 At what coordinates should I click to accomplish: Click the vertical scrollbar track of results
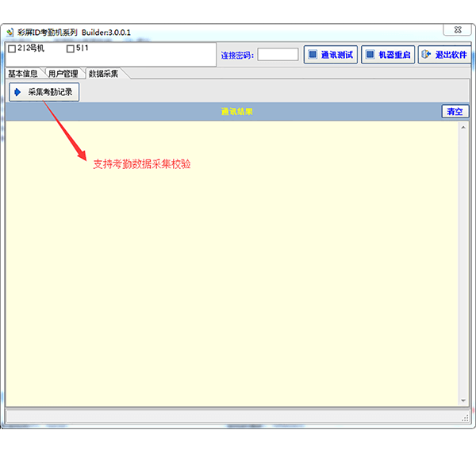464,262
